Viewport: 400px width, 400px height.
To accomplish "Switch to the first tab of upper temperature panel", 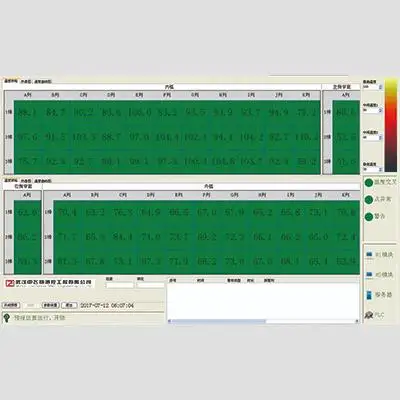I will coord(11,81).
